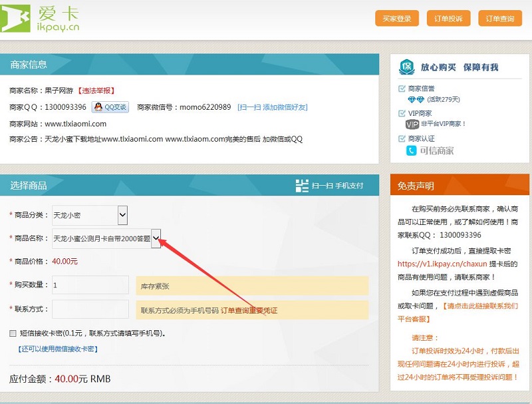532x404 pixels.
Task: Click the 扫一扫 QR code icon
Action: click(x=302, y=186)
